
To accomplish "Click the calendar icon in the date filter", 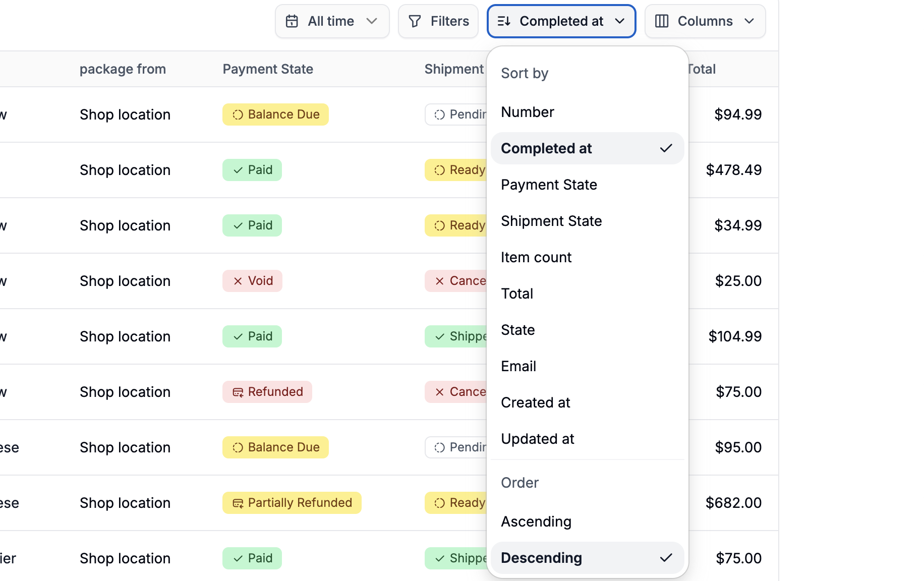I will coord(292,21).
